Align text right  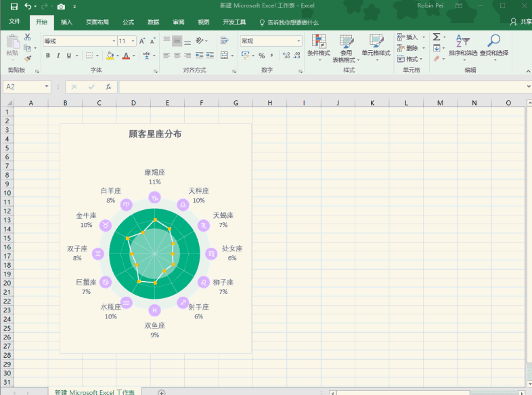click(x=187, y=56)
